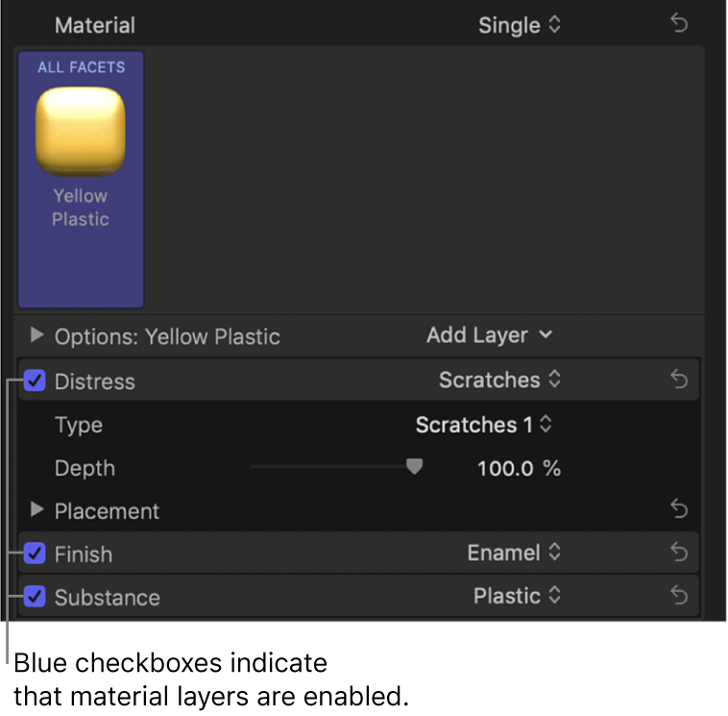Reset the Material parameter with the arrow icon
The height and width of the screenshot is (716, 728).
click(679, 25)
